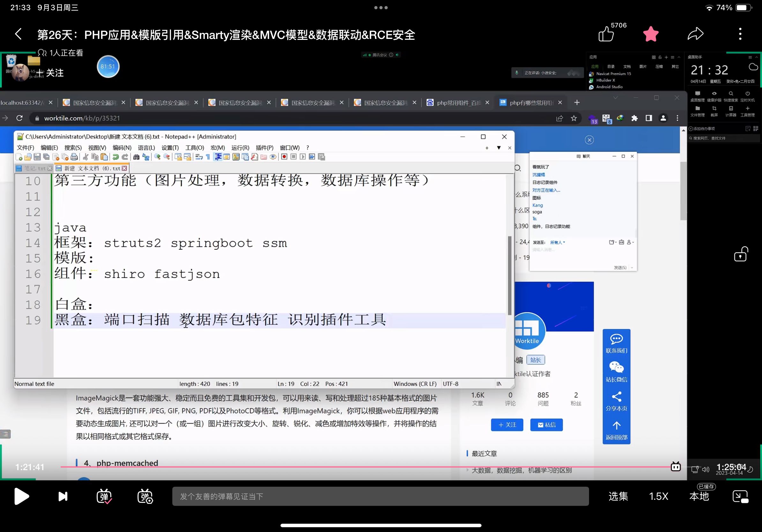
Task: Click the green Undo arrow icon
Action: 116,157
